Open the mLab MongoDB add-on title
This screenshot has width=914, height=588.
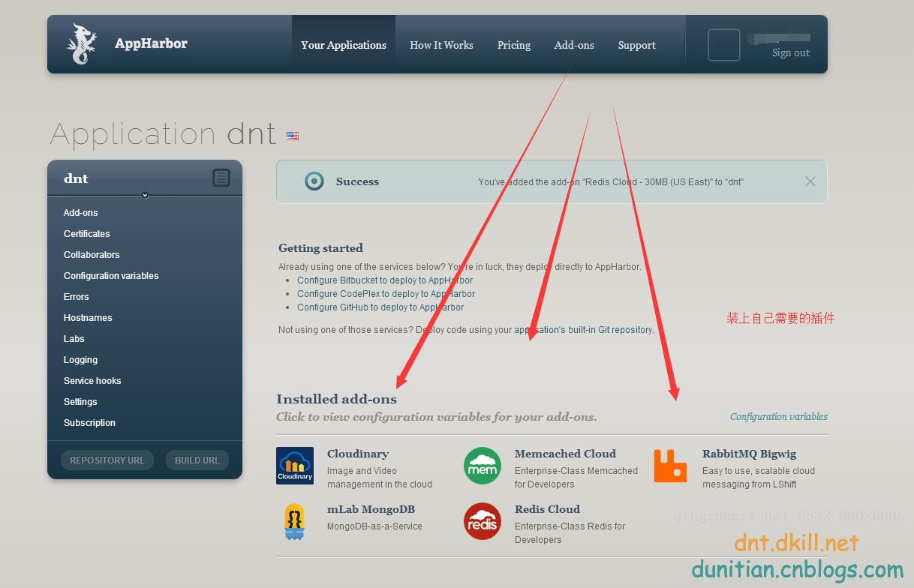pos(371,509)
